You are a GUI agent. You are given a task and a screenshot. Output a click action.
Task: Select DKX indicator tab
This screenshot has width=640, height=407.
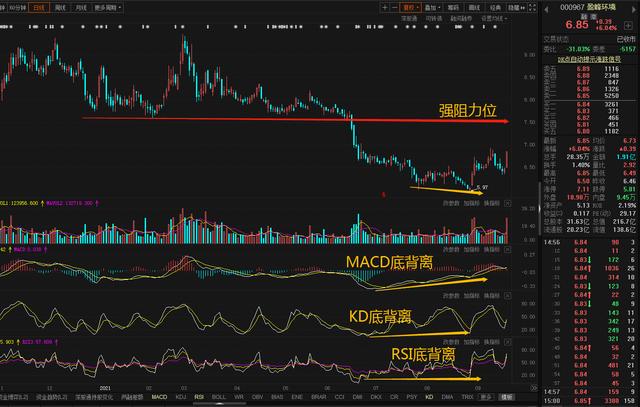click(376, 397)
